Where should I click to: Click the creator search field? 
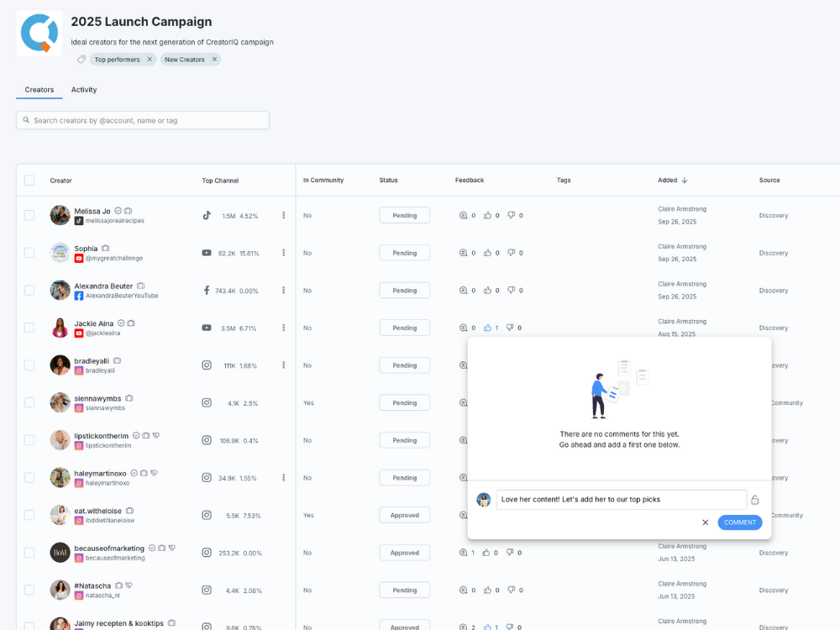tap(143, 120)
